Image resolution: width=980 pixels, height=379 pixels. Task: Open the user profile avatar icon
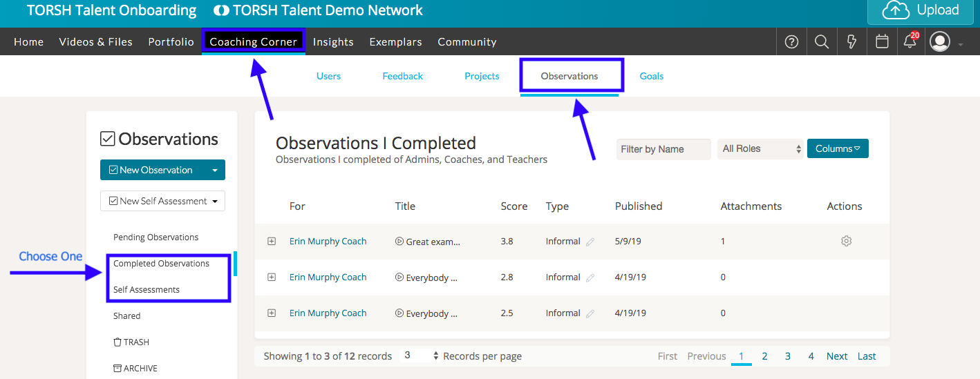[x=940, y=42]
